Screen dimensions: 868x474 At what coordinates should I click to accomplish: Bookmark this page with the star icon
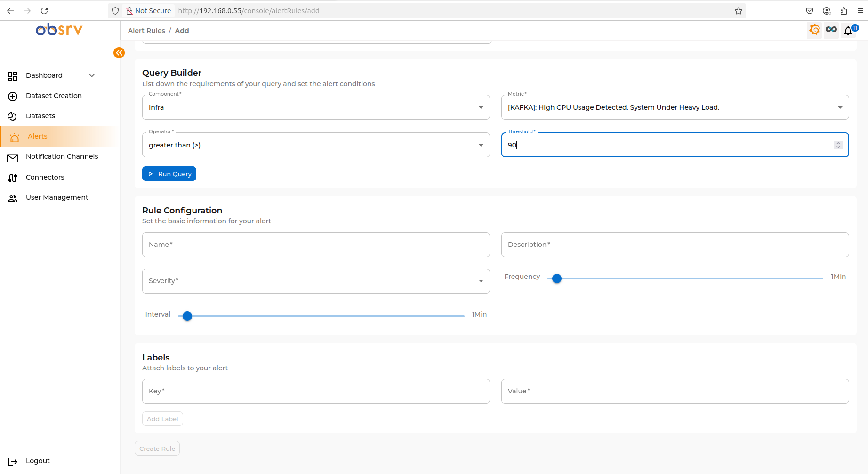click(739, 11)
